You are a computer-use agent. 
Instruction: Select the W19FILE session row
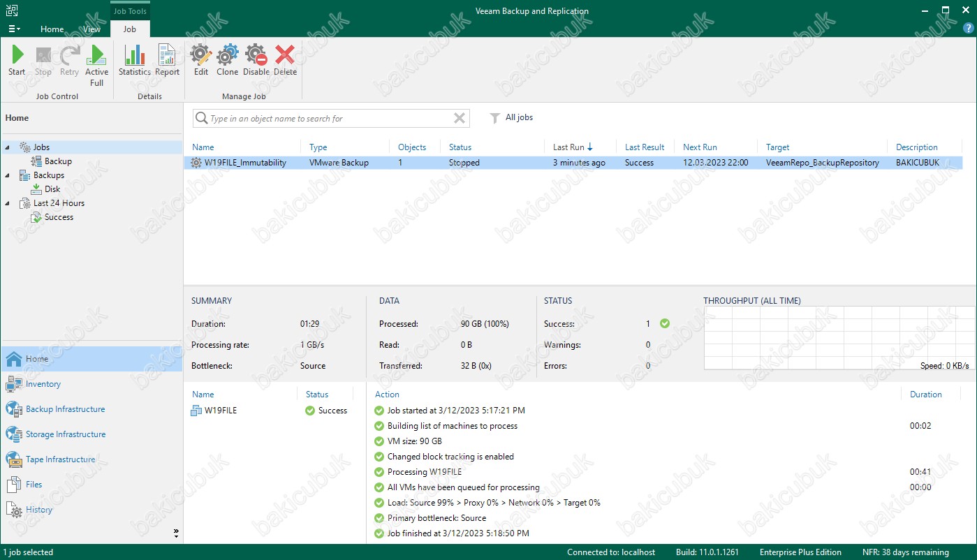pos(274,411)
